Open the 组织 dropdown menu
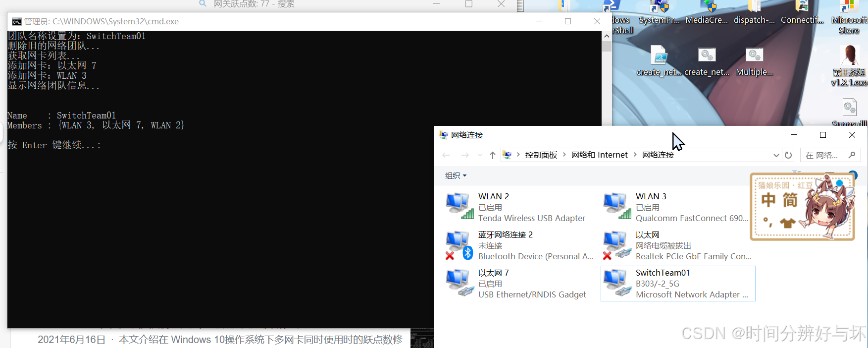 456,175
